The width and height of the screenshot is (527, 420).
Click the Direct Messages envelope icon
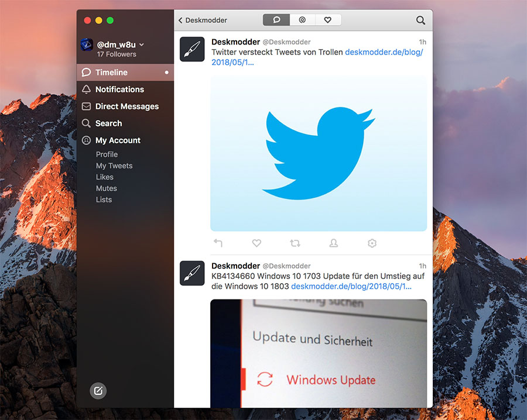coord(87,106)
